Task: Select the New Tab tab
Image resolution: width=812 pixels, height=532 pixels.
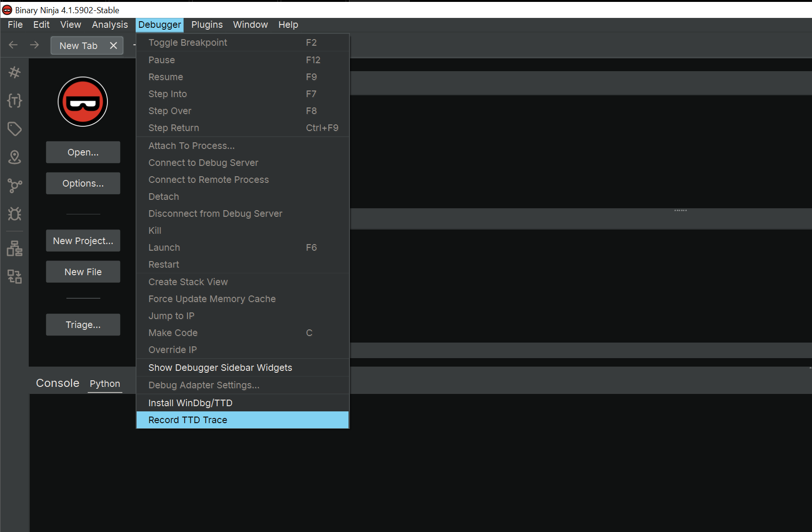Action: [x=79, y=46]
